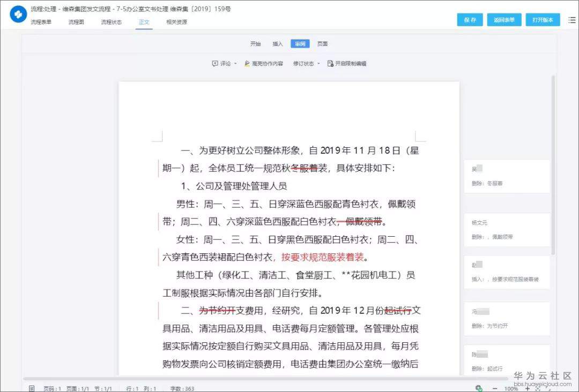Click the app logo in top-left corner
This screenshot has height=392, width=579.
click(18, 13)
